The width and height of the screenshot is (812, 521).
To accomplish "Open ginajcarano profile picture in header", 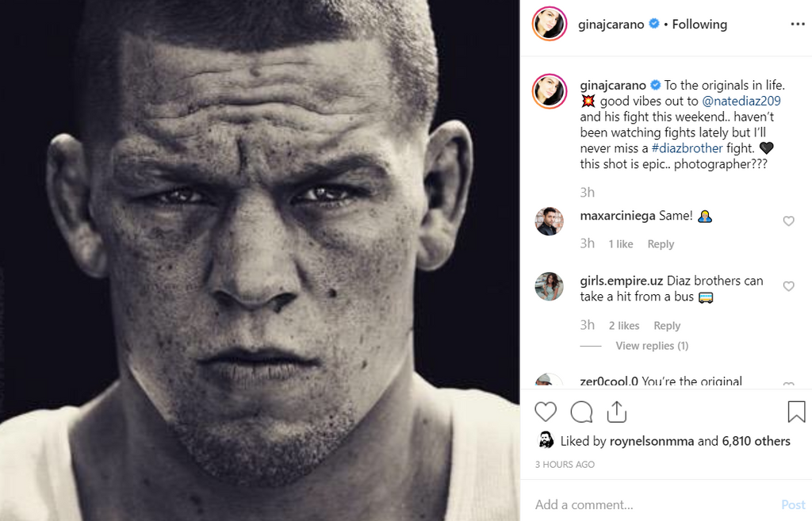I will click(x=549, y=25).
